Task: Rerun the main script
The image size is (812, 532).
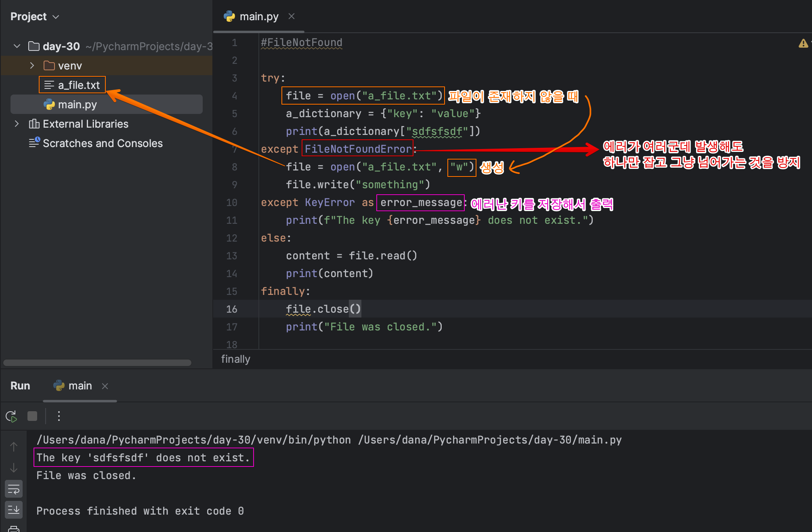Action: (11, 416)
